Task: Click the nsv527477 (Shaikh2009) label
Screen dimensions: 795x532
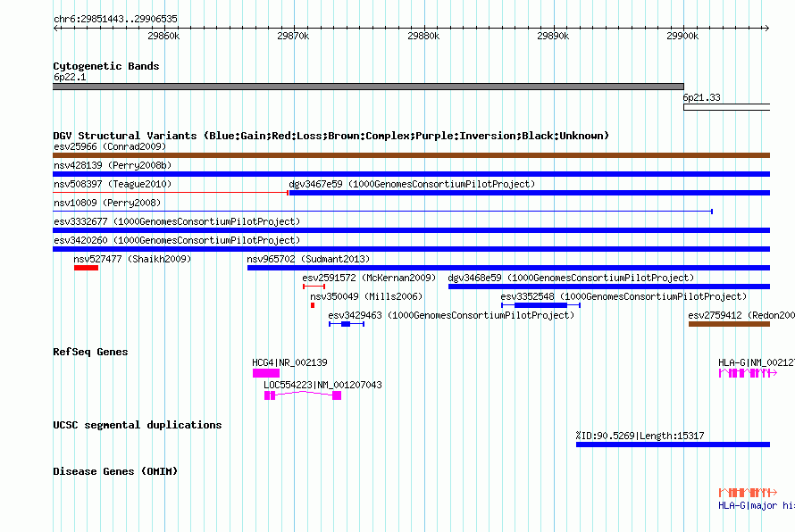Action: (132, 259)
